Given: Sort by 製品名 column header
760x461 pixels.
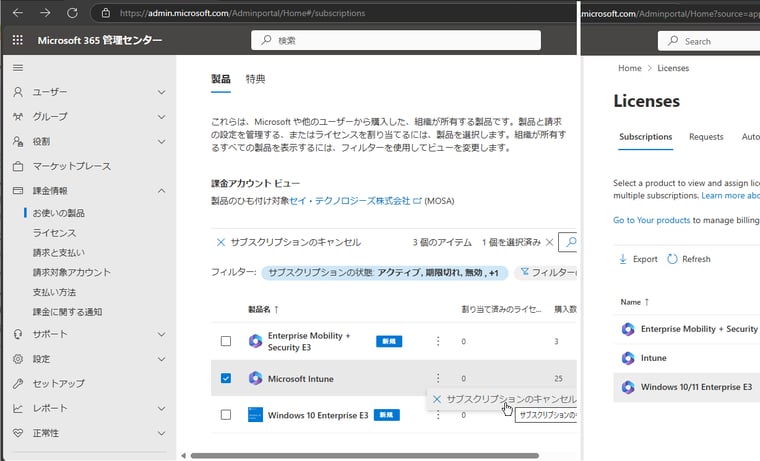Looking at the screenshot, I should pos(263,309).
